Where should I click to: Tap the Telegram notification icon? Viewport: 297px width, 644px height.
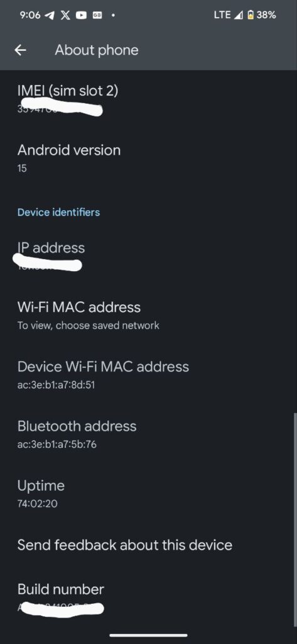point(50,15)
